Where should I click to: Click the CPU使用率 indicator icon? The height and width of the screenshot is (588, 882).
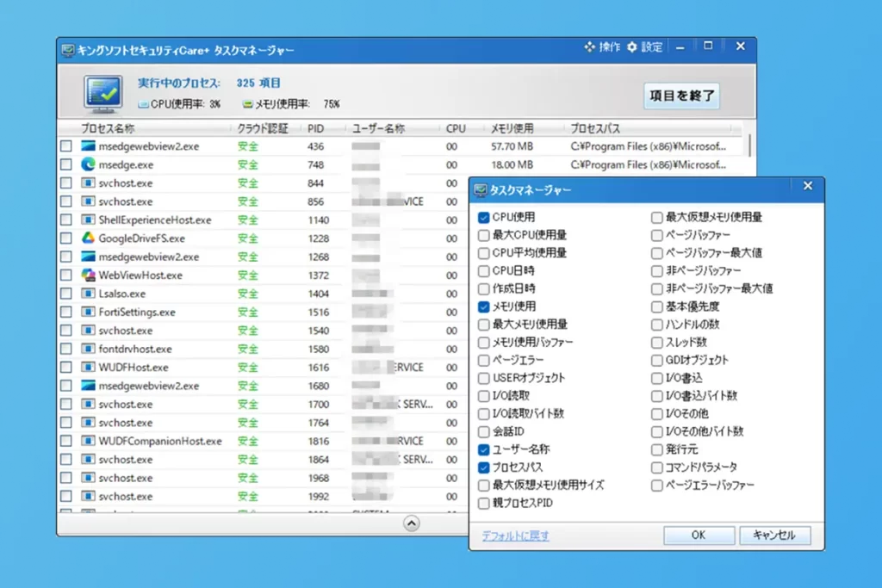pos(144,104)
